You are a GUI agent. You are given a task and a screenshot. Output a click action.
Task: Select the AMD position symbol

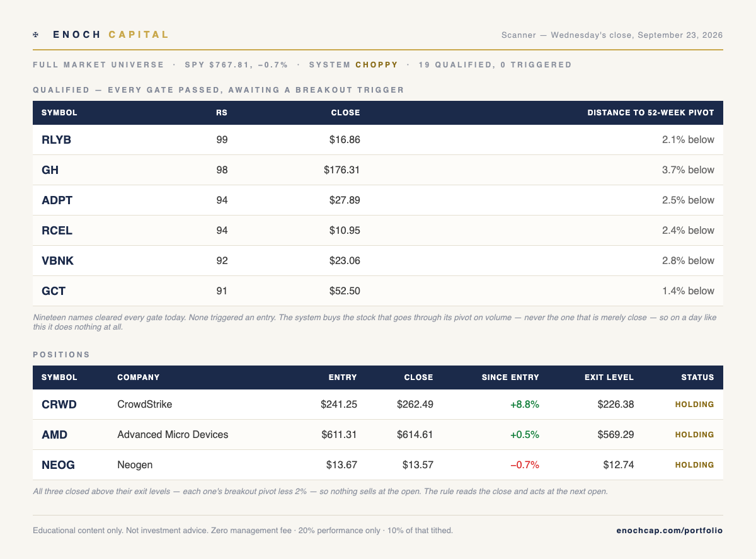click(x=54, y=435)
